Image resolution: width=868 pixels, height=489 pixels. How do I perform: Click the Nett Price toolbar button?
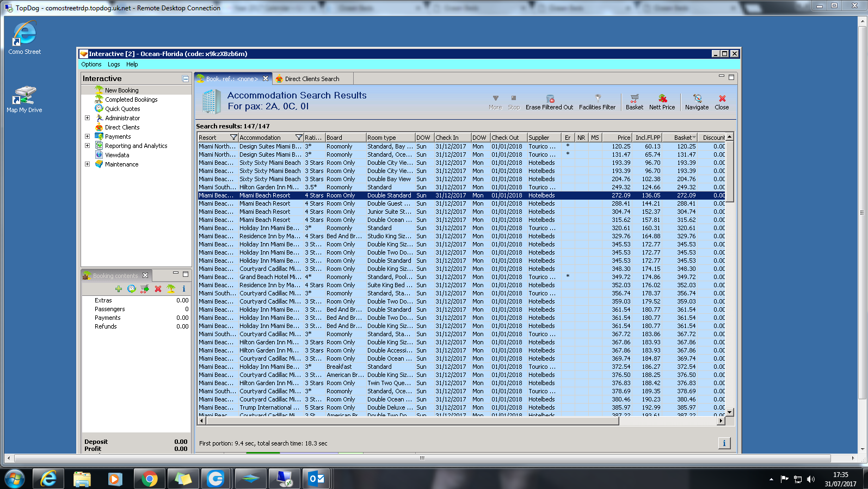coord(662,102)
